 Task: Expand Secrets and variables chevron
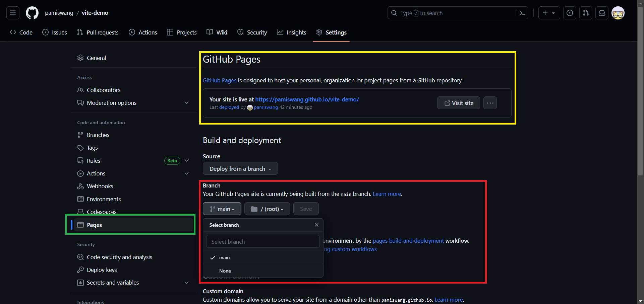tap(187, 283)
